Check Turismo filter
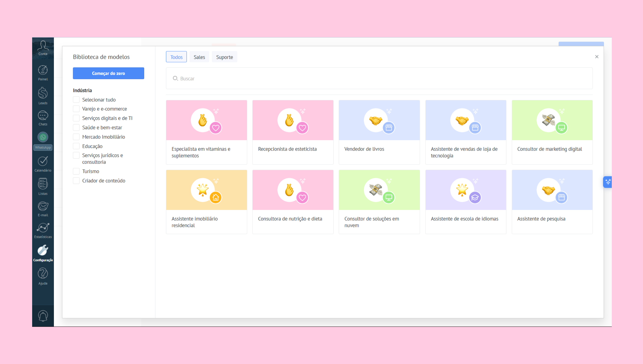The image size is (643, 364). (76, 171)
